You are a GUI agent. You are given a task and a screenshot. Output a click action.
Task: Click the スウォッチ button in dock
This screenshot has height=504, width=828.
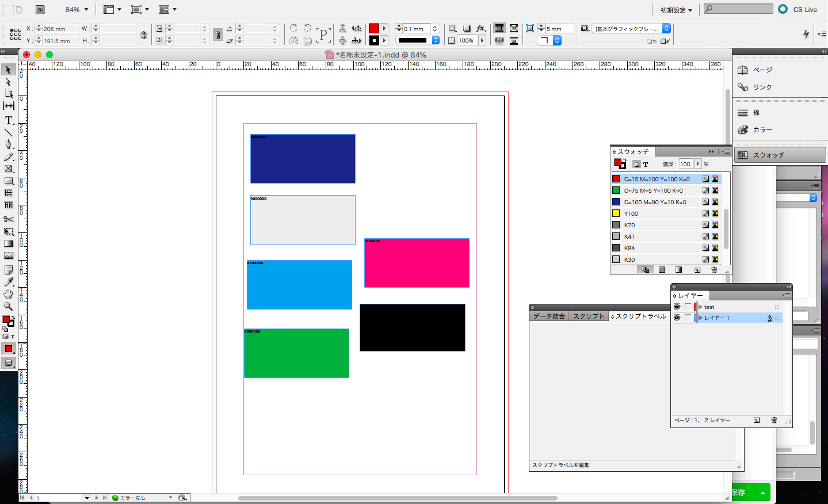780,155
